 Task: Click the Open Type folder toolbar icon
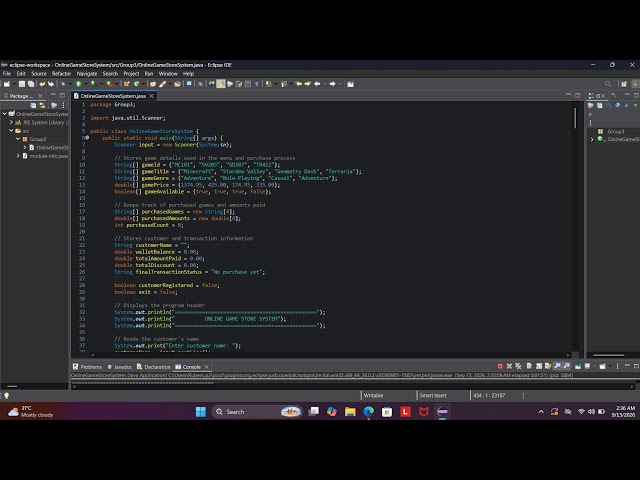(153, 84)
